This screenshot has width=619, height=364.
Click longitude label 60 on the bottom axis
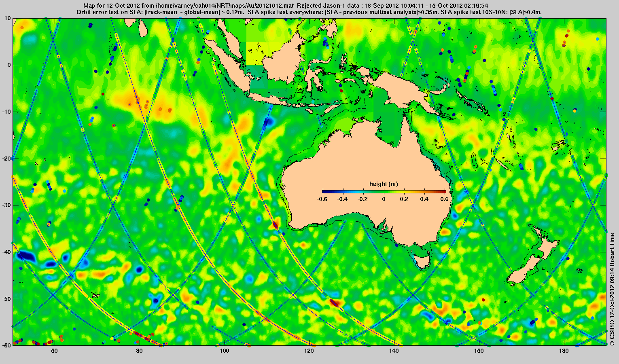(x=54, y=351)
